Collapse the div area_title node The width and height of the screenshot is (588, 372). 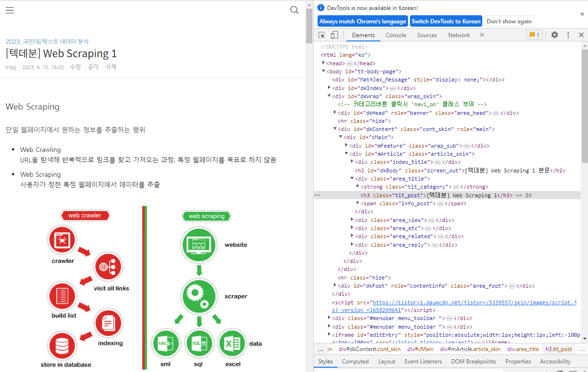[x=352, y=179]
